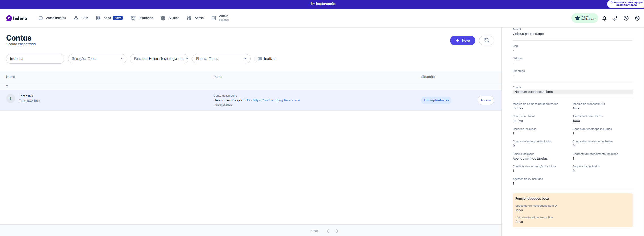
Task: Expand the Planos filter dropdown
Action: point(221,59)
